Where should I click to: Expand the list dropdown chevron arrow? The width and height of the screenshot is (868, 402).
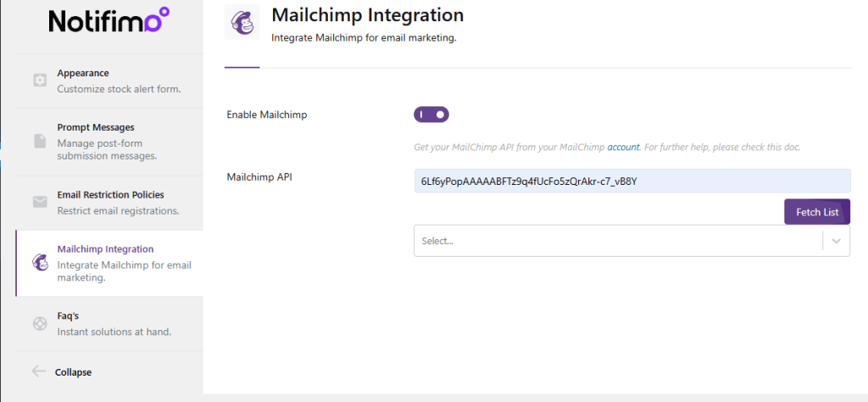tap(837, 241)
